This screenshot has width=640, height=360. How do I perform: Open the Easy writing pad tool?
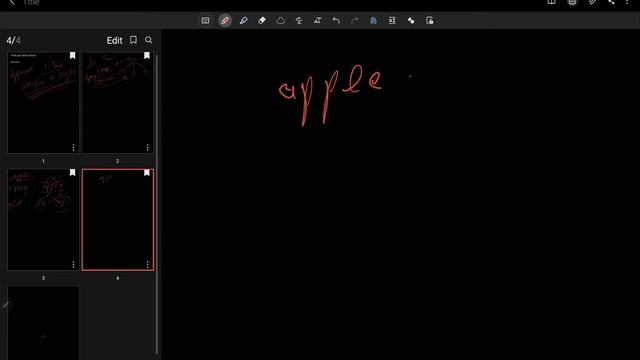(x=392, y=20)
